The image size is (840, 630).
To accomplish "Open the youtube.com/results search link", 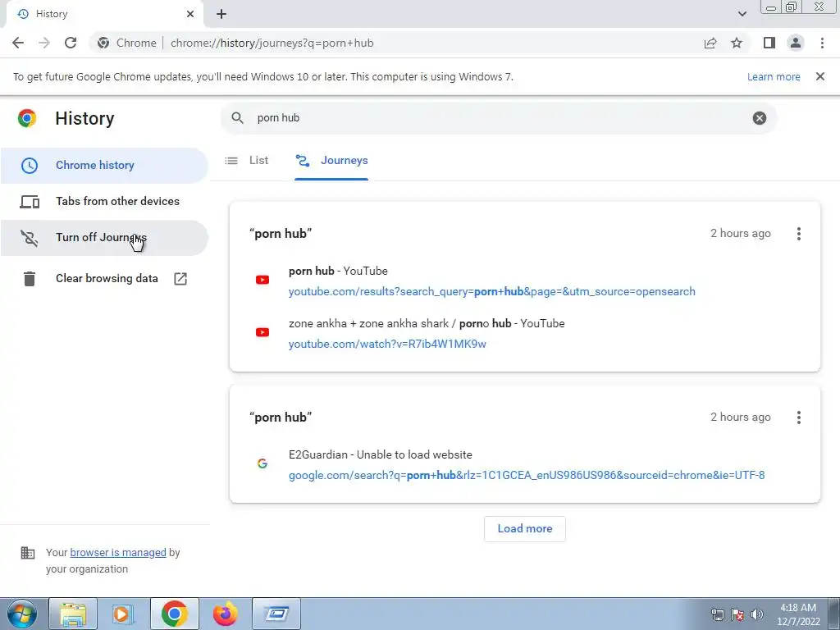I will [492, 291].
